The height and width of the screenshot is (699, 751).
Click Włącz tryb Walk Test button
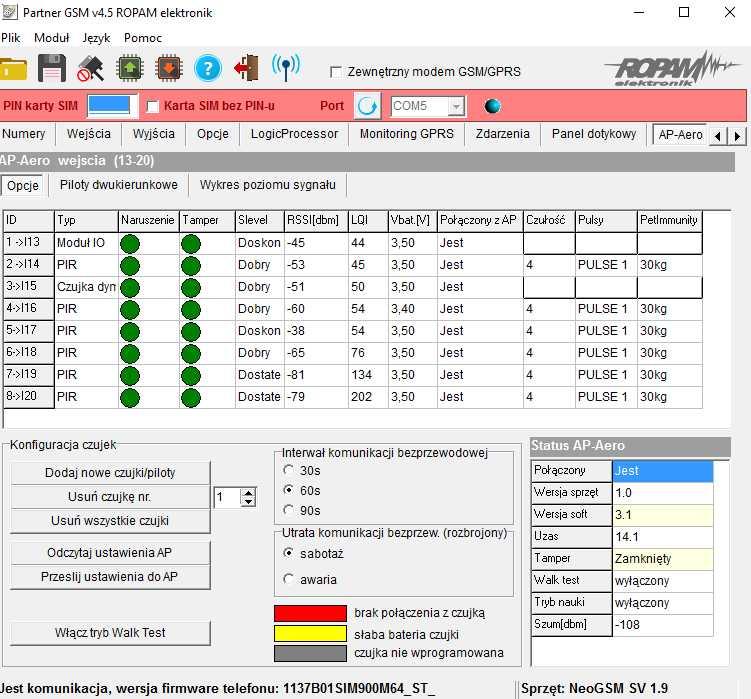(x=110, y=633)
